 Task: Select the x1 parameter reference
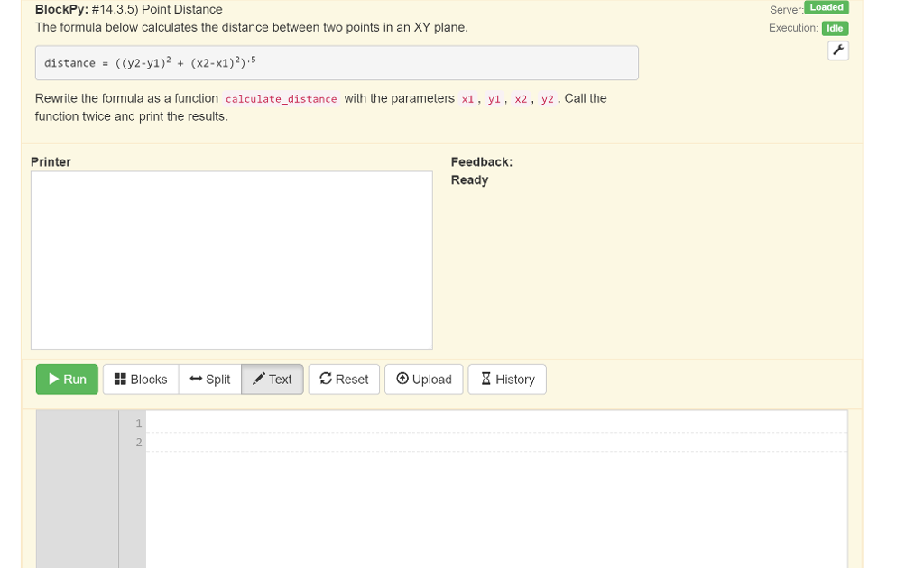tap(467, 98)
